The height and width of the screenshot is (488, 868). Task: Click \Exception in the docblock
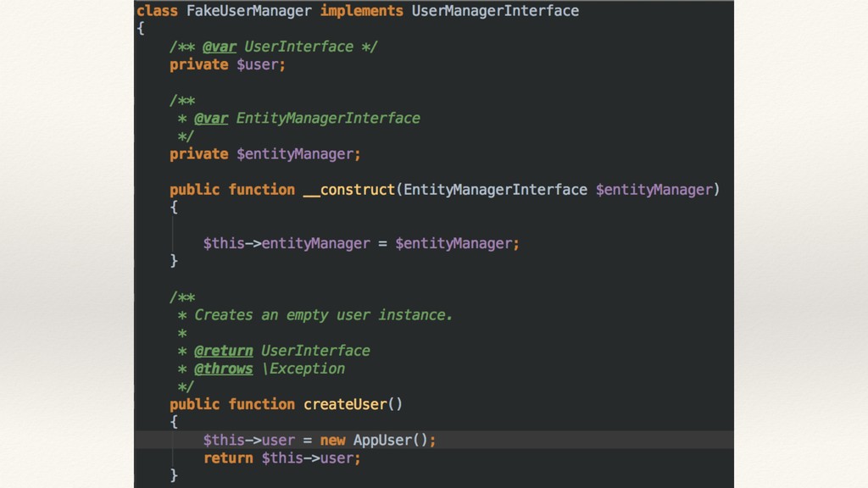(303, 369)
